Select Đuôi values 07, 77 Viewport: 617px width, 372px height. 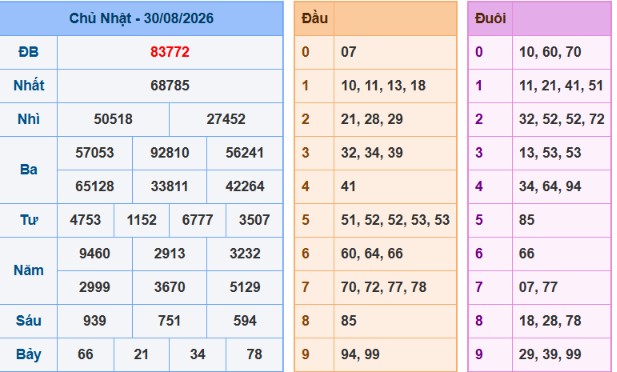tap(538, 287)
